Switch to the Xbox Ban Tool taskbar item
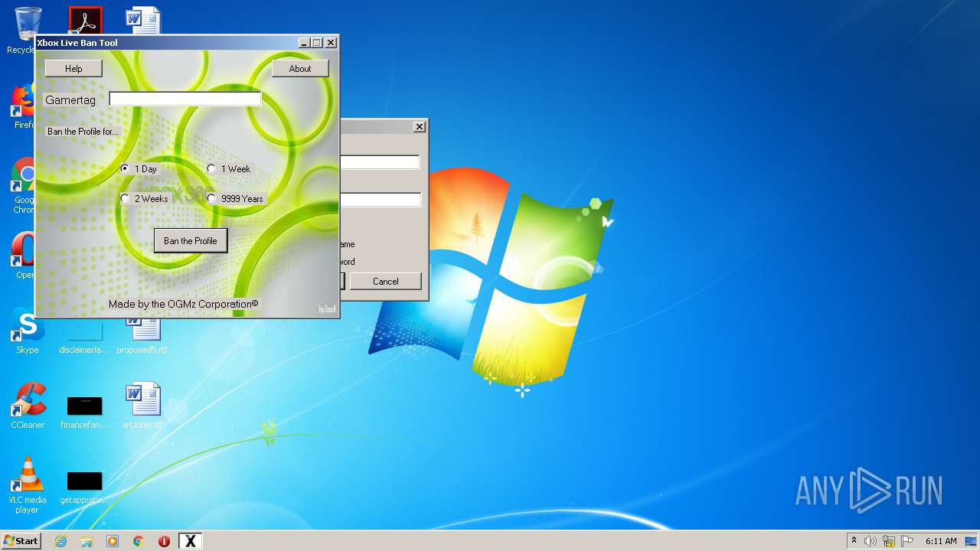This screenshot has width=980, height=551. click(191, 541)
